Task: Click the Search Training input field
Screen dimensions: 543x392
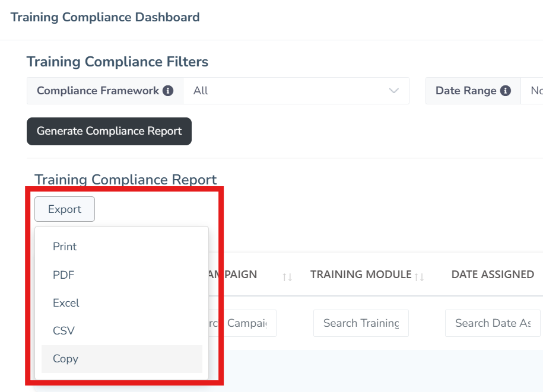Action: [x=361, y=323]
